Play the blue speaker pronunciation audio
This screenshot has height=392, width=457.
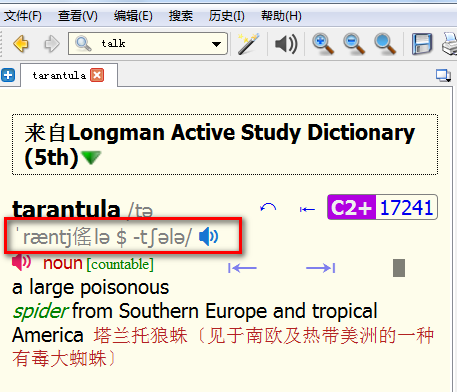(x=208, y=236)
